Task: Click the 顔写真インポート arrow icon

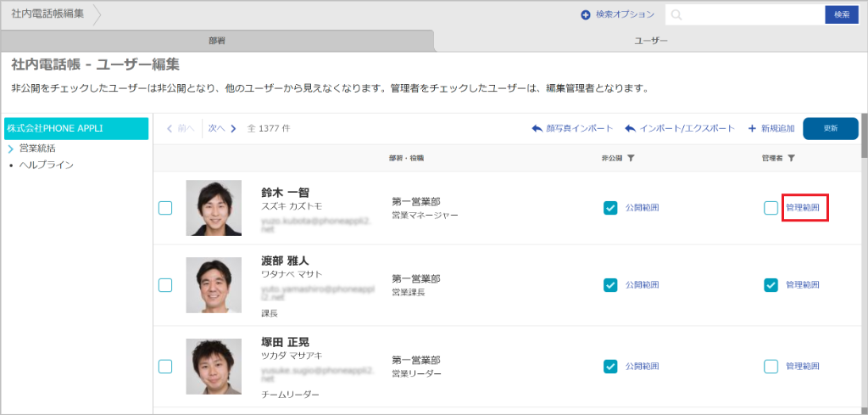Action: click(x=537, y=128)
